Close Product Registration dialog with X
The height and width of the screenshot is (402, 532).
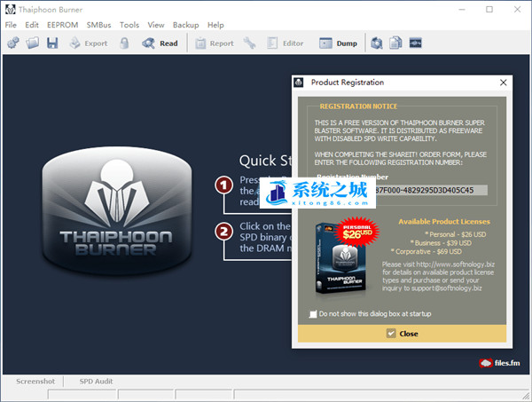[504, 83]
